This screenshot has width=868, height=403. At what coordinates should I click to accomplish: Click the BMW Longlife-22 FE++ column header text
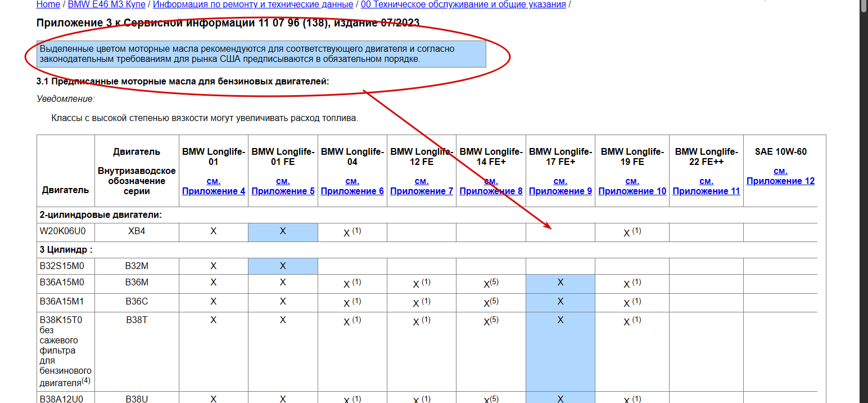click(707, 157)
